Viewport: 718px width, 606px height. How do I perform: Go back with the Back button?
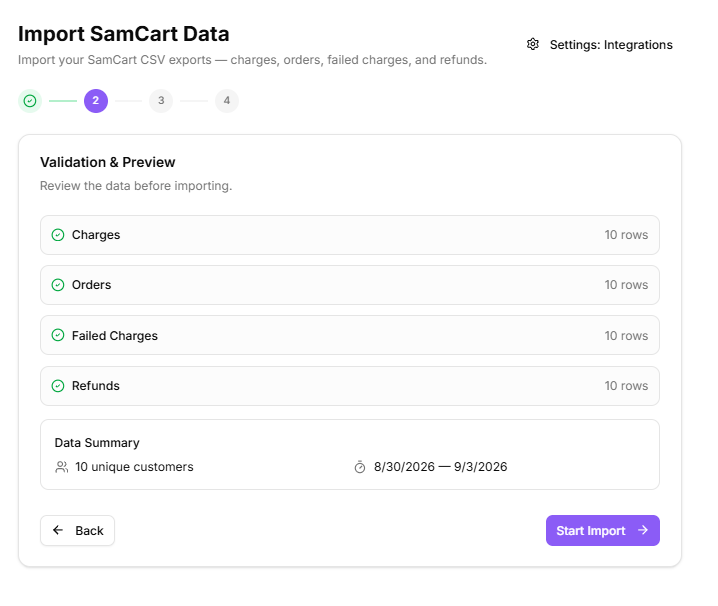[x=77, y=530]
